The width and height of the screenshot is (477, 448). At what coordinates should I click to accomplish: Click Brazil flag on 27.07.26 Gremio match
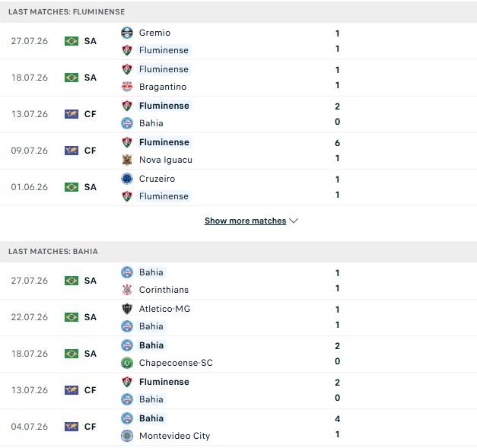[72, 41]
